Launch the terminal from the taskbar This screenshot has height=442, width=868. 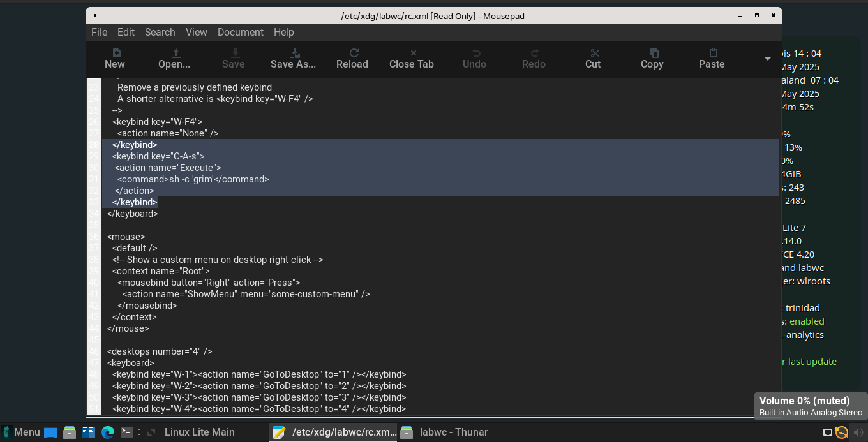(x=127, y=432)
